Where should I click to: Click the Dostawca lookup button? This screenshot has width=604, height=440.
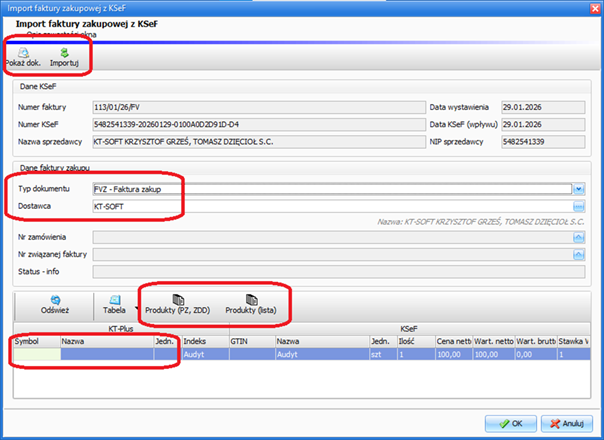579,206
